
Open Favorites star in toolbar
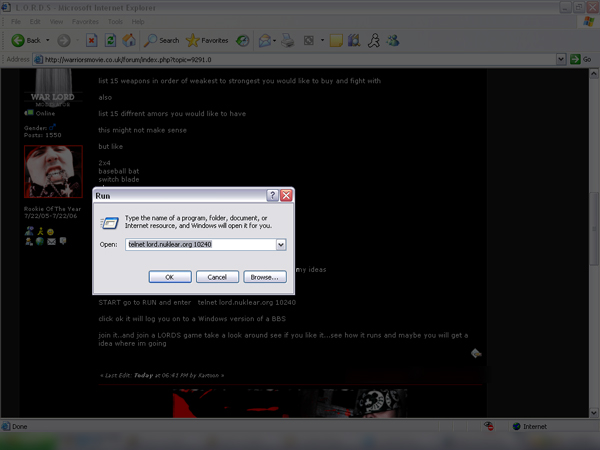coord(207,41)
